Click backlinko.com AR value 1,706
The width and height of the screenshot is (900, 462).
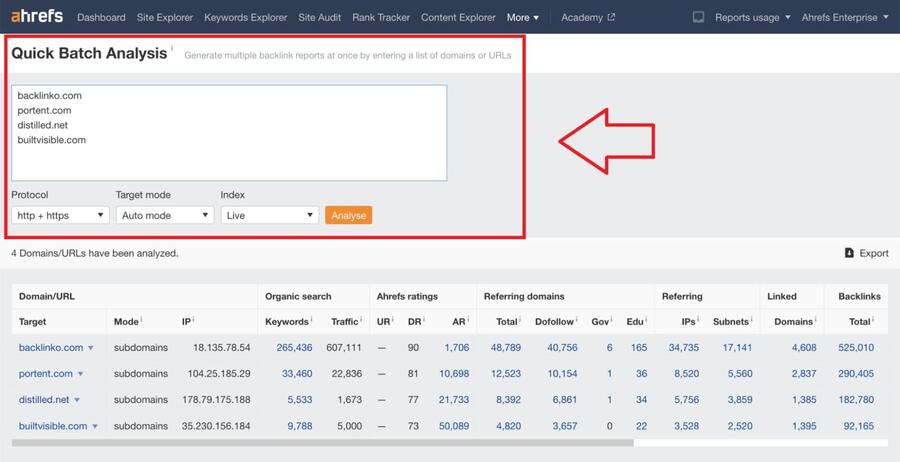[457, 347]
